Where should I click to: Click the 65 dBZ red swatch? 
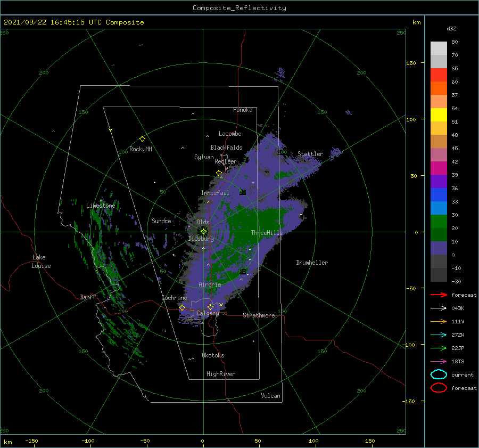click(x=439, y=75)
